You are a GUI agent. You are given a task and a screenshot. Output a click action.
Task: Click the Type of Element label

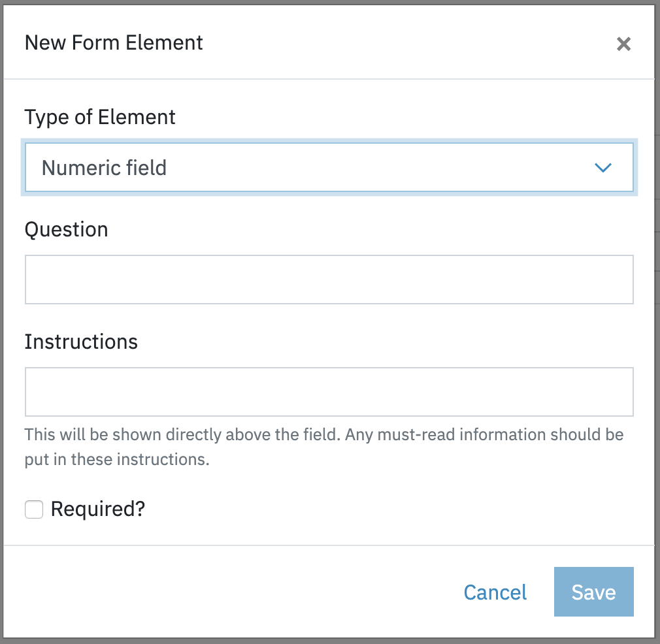[x=100, y=117]
